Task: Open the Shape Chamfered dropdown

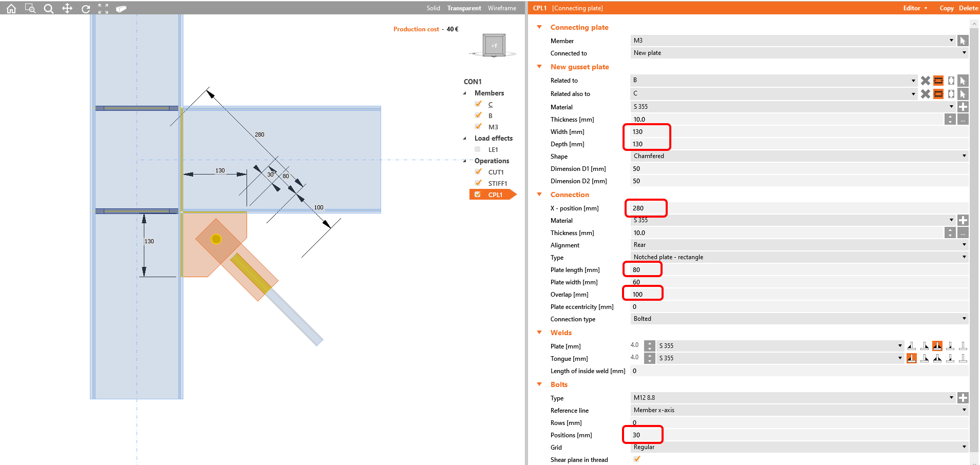Action: [x=964, y=156]
